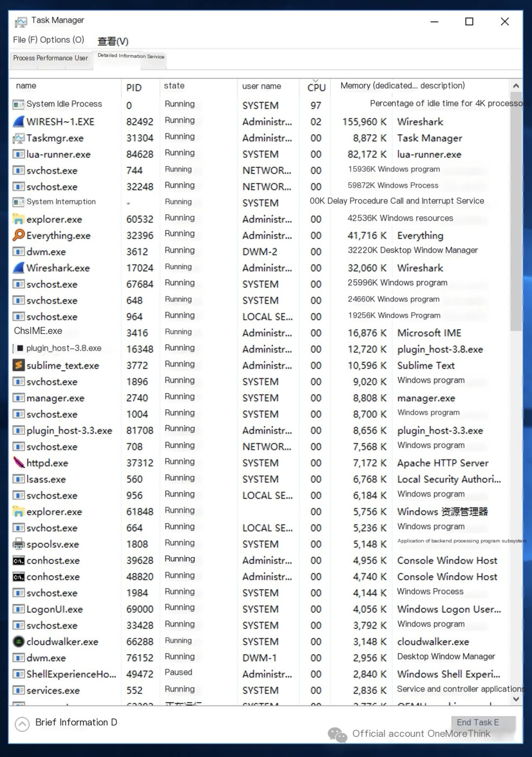
Task: Click the CPU value 97 for System Idle Process
Action: [316, 105]
